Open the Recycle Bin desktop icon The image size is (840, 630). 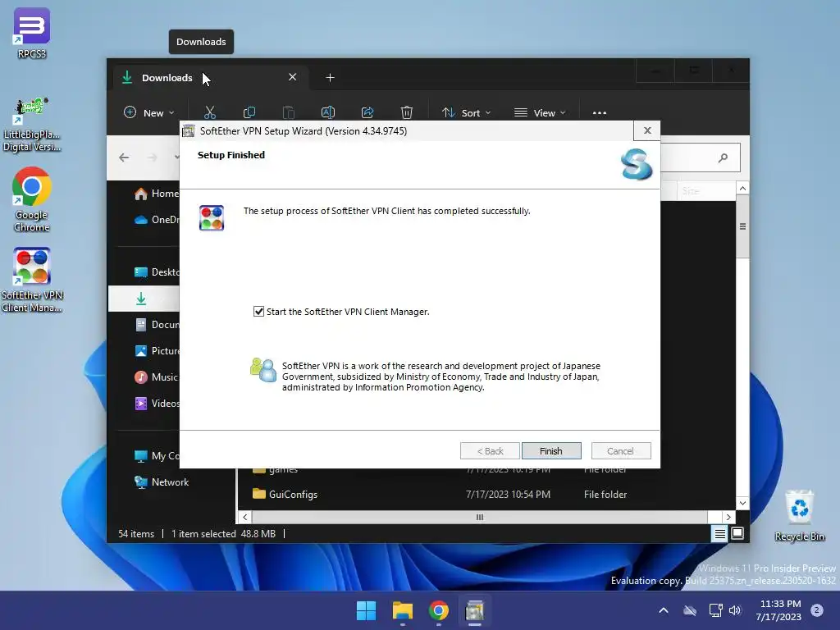(x=799, y=515)
